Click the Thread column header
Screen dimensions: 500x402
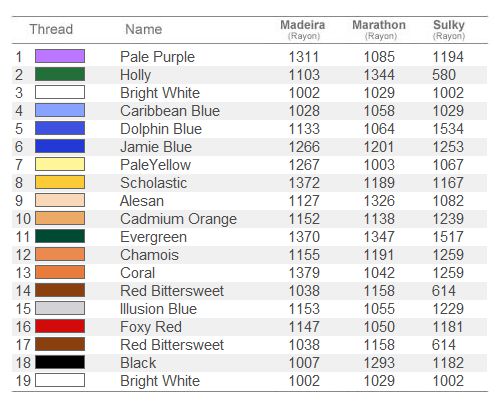pyautogui.click(x=51, y=29)
